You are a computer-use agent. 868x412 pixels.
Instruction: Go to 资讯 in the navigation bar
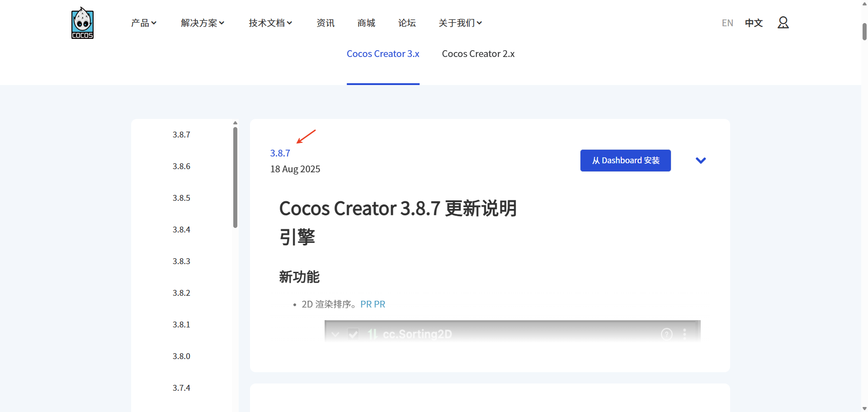pos(325,23)
